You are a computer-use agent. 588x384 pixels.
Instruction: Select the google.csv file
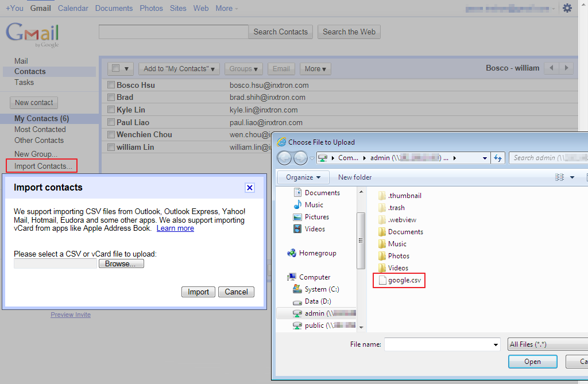405,280
